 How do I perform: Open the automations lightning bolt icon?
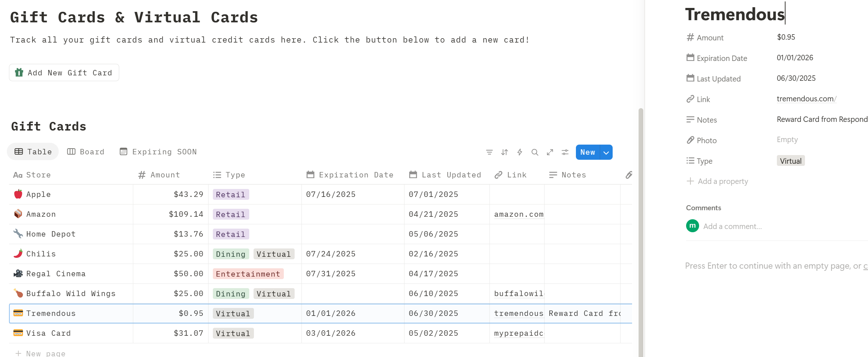520,152
